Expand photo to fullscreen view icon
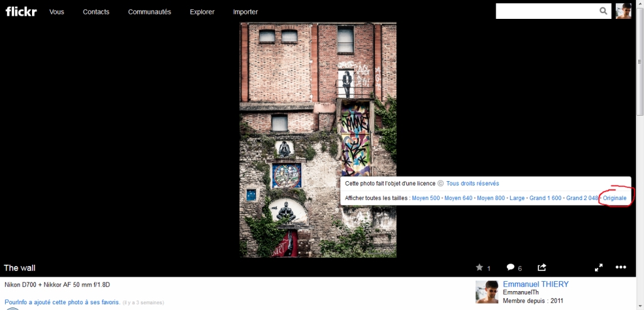644x310 pixels. tap(599, 268)
